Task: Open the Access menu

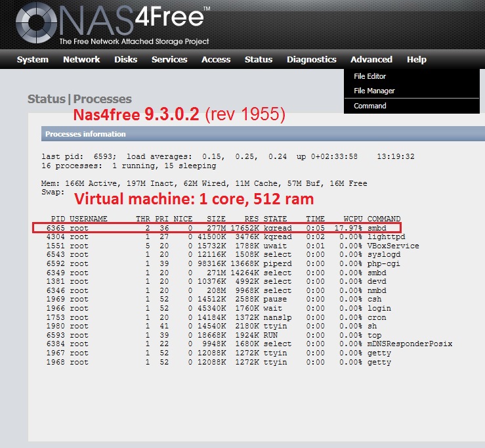Action: point(216,59)
